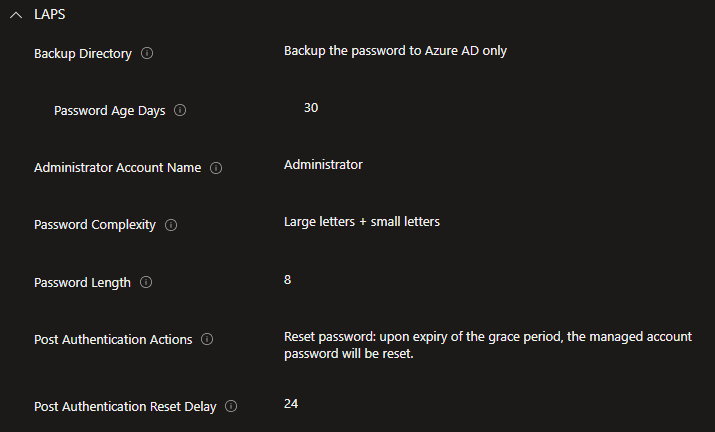Show info for Administrator Account Name
The image size is (715, 432).
click(216, 168)
